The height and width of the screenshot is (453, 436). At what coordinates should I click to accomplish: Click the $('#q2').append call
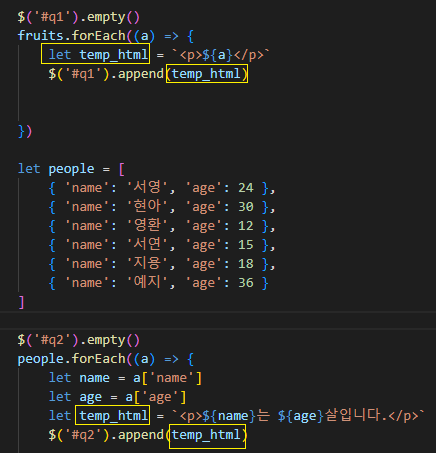coord(147,435)
